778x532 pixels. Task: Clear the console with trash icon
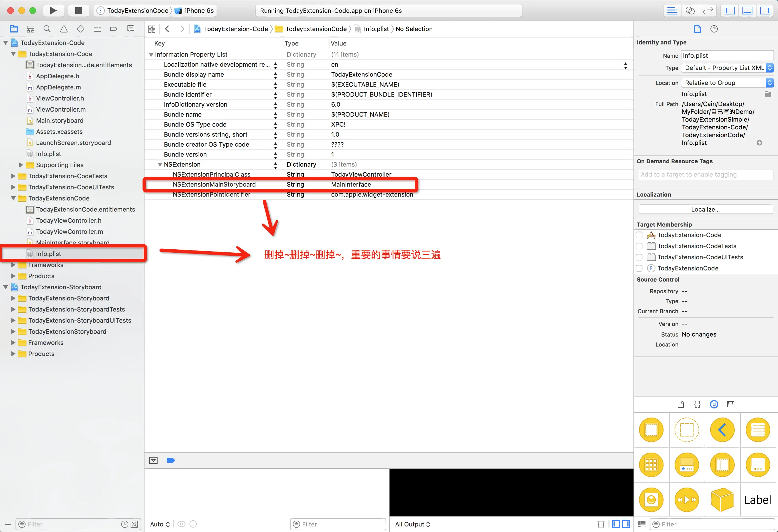tap(600, 524)
